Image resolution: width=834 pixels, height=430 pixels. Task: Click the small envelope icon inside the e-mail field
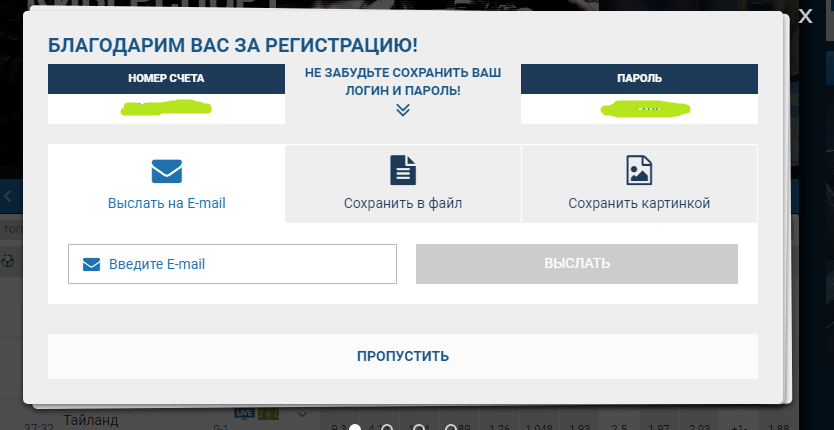pos(92,264)
